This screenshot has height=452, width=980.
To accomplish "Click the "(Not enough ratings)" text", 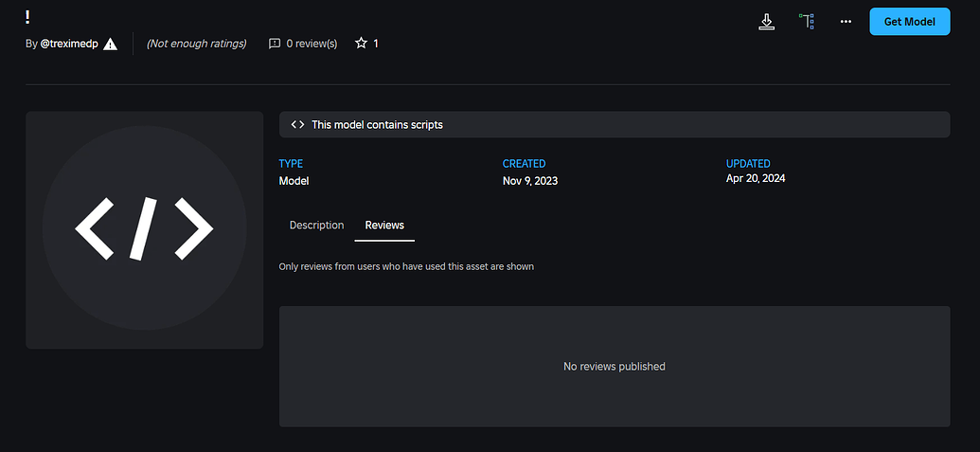I will click(x=196, y=44).
